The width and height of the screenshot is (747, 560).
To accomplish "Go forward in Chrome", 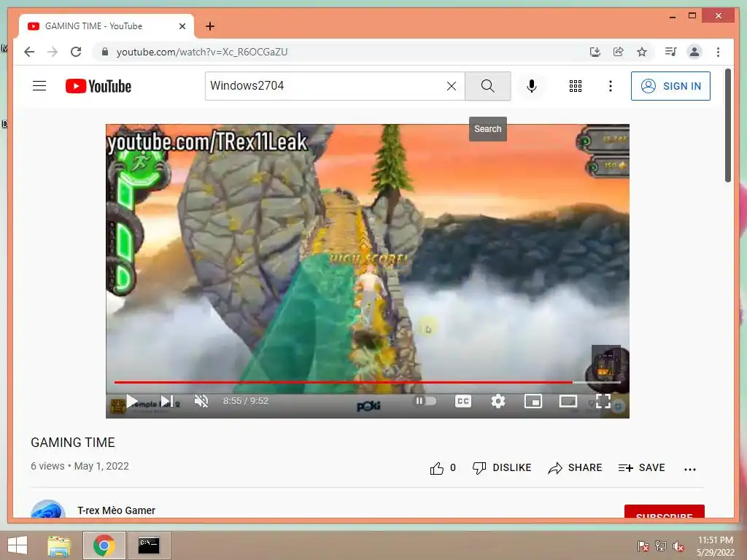I will [53, 52].
